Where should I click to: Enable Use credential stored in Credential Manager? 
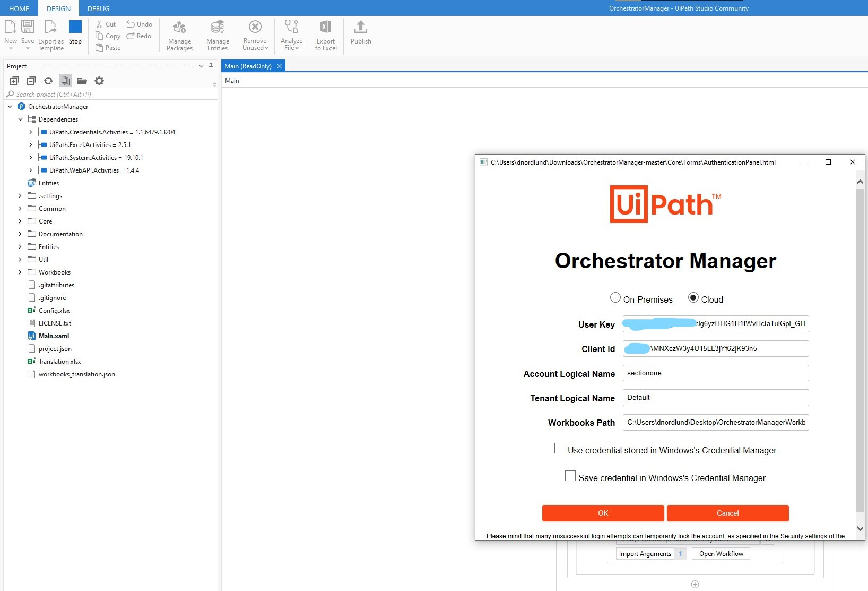pyautogui.click(x=560, y=449)
